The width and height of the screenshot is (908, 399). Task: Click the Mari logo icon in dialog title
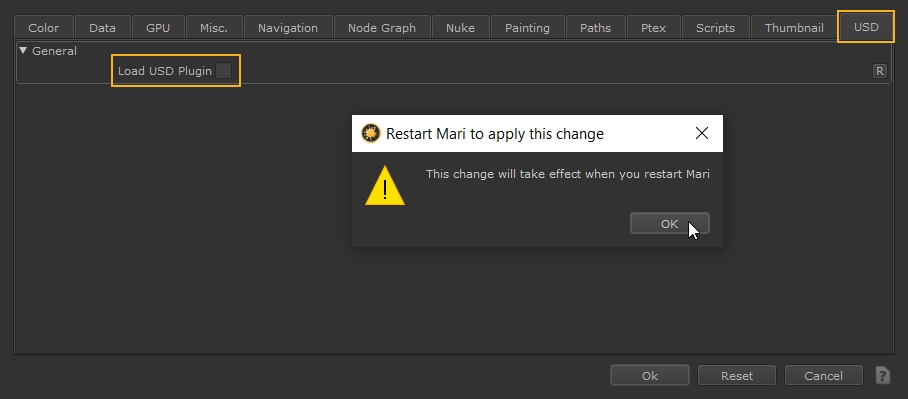(371, 133)
